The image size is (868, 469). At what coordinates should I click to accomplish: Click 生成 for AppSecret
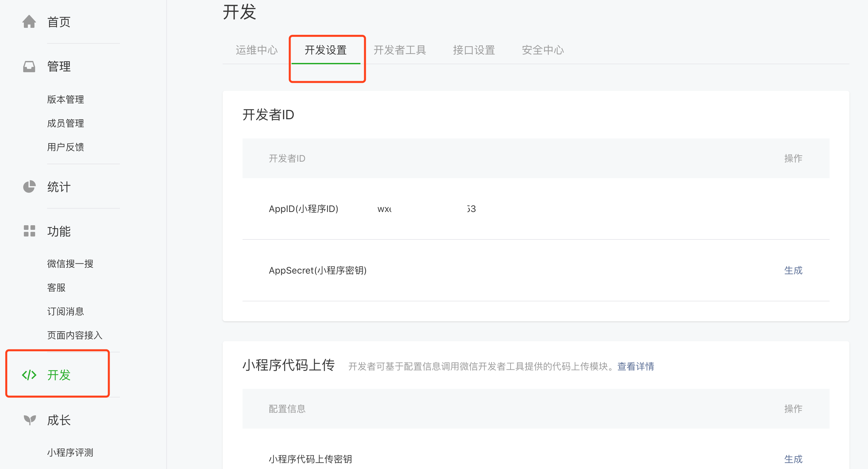(x=793, y=270)
